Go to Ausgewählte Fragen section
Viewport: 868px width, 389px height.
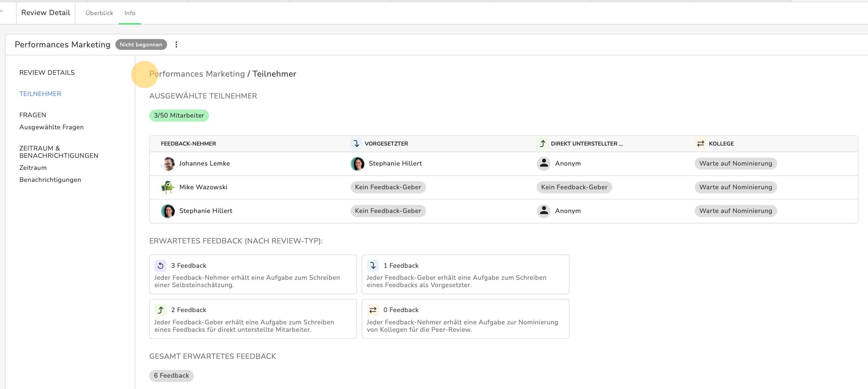[x=51, y=127]
